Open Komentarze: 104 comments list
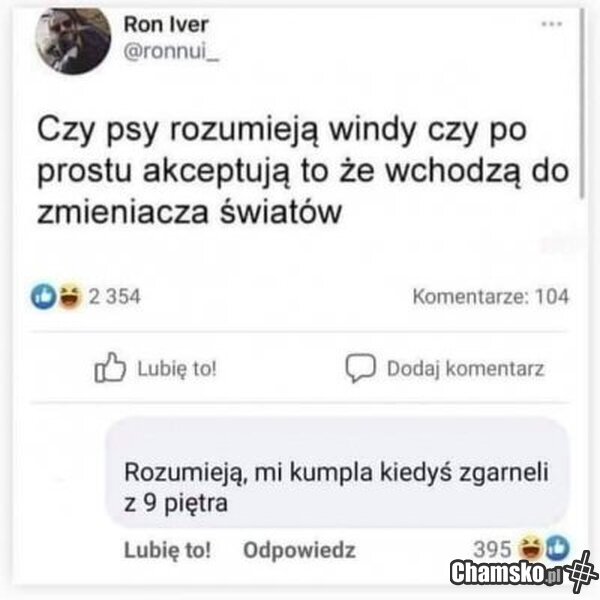 point(491,297)
